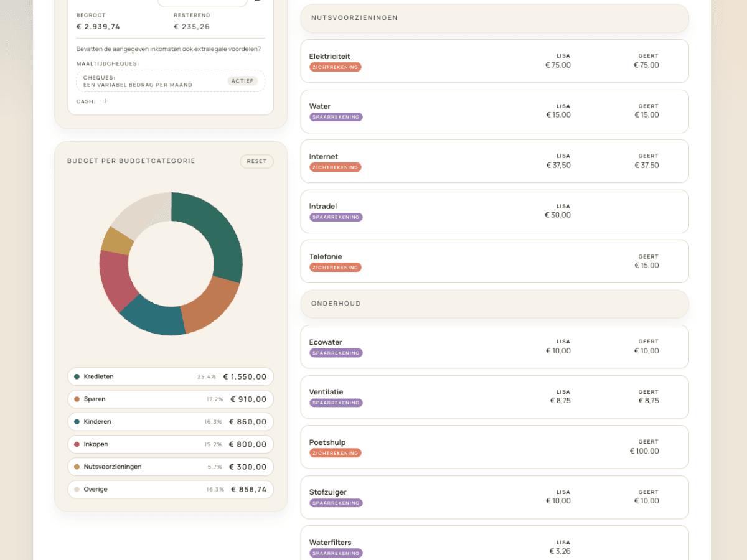747x560 pixels.
Task: Click Spaarrekening tag under Stofzuiger
Action: click(x=336, y=503)
